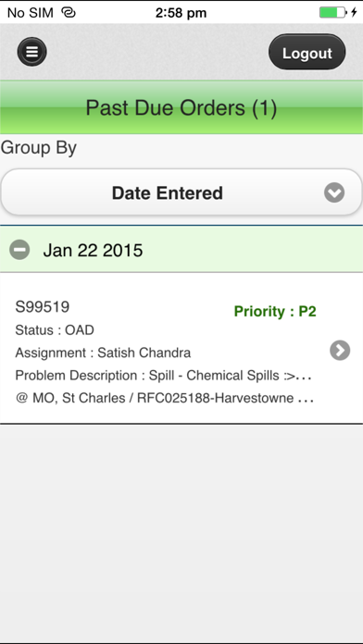Collapse the Jan 22 2015 group
Image resolution: width=363 pixels, height=644 pixels.
[19, 250]
